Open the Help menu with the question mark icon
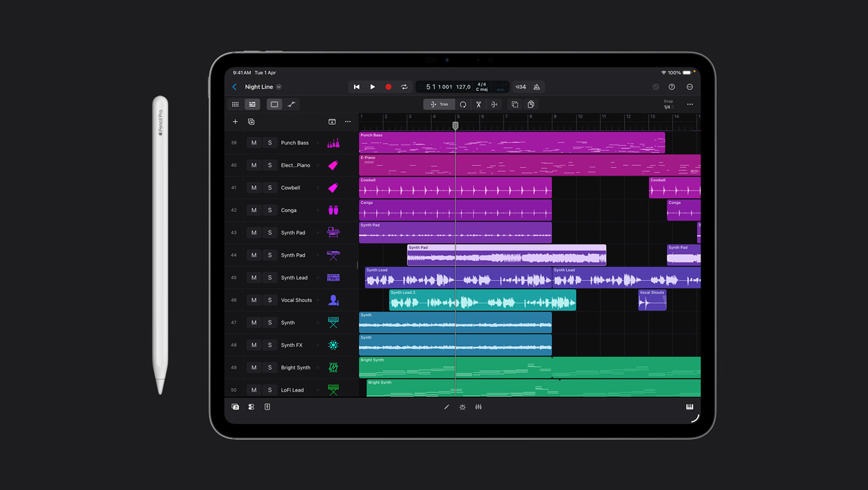This screenshot has height=490, width=868. click(x=672, y=87)
